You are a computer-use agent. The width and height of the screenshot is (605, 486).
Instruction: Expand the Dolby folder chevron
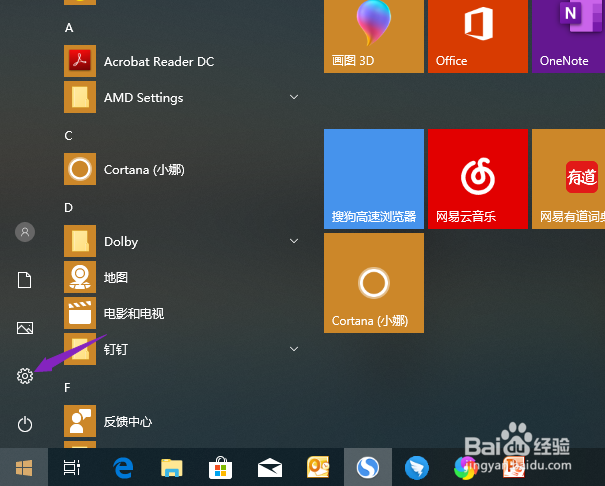tap(294, 241)
